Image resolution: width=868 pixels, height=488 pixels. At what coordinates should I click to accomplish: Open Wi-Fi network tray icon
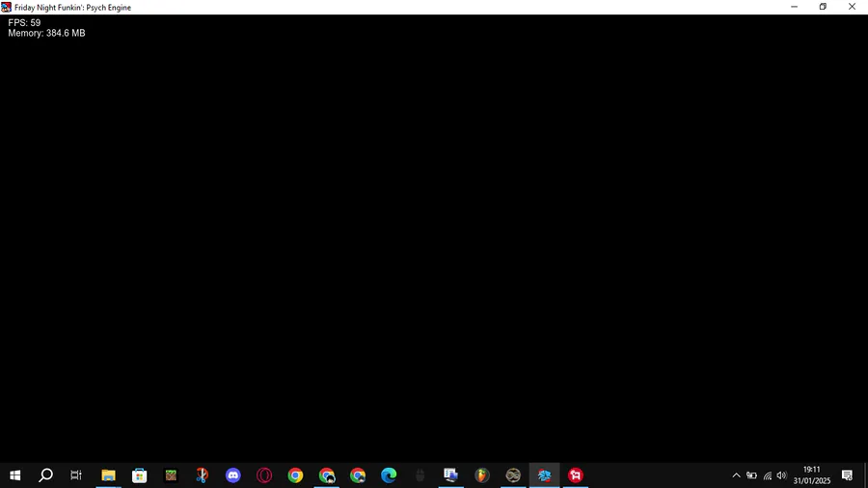click(x=768, y=475)
